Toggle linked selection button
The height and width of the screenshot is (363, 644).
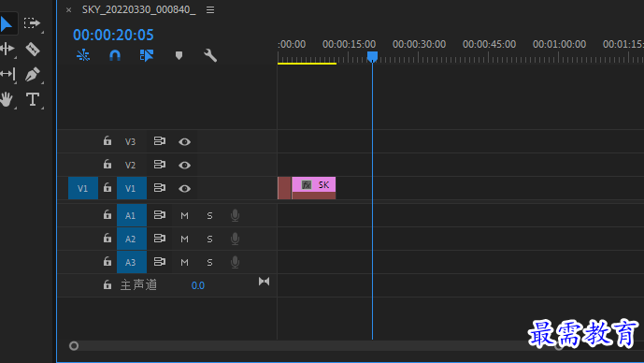[x=147, y=55]
